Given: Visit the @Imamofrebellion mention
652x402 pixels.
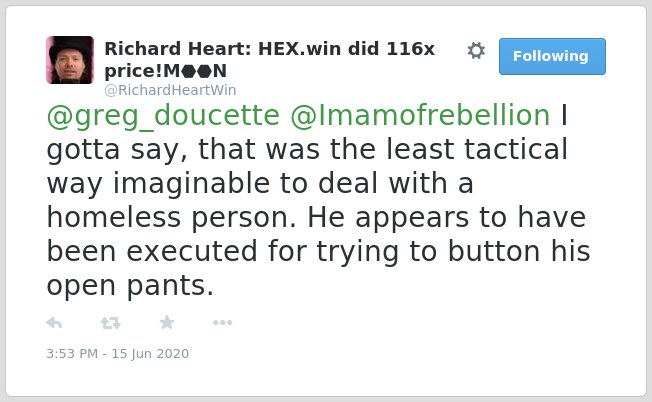Looking at the screenshot, I should click(420, 115).
